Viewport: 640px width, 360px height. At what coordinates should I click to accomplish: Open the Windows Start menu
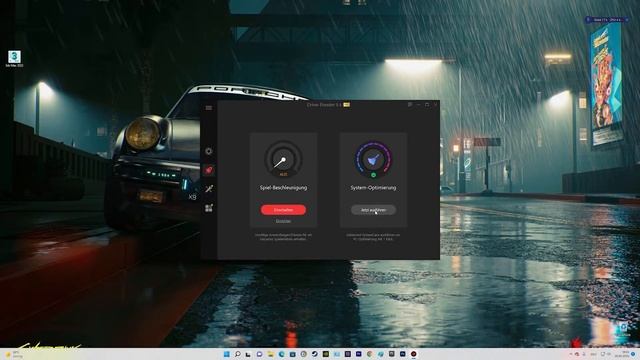[x=227, y=354]
